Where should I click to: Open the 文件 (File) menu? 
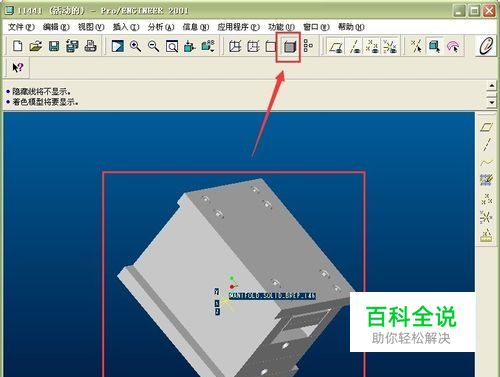[21, 27]
